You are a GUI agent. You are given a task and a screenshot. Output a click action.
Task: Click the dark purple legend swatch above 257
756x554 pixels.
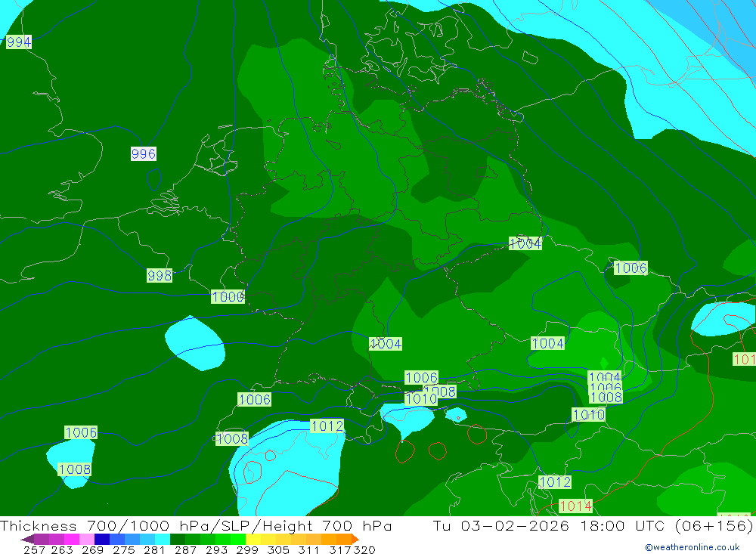(x=41, y=539)
